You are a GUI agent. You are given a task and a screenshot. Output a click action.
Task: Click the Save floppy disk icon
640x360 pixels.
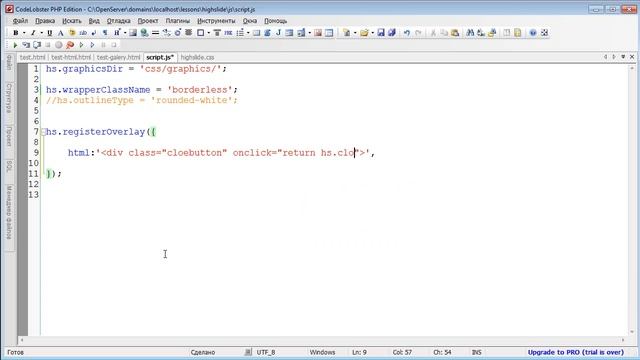coord(381,33)
